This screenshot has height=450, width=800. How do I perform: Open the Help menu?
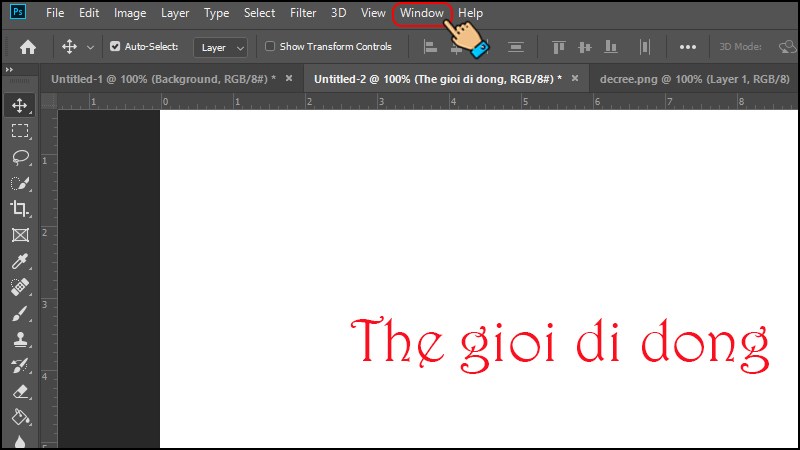pos(470,13)
